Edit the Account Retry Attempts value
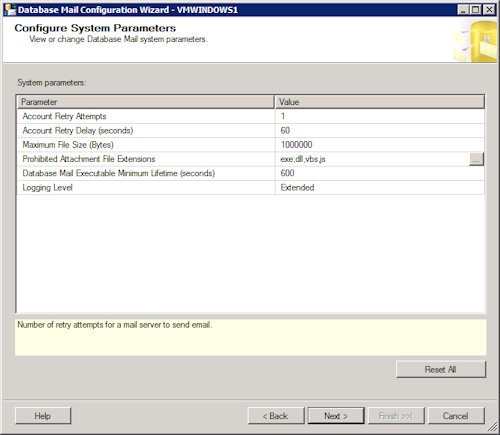 [x=380, y=116]
